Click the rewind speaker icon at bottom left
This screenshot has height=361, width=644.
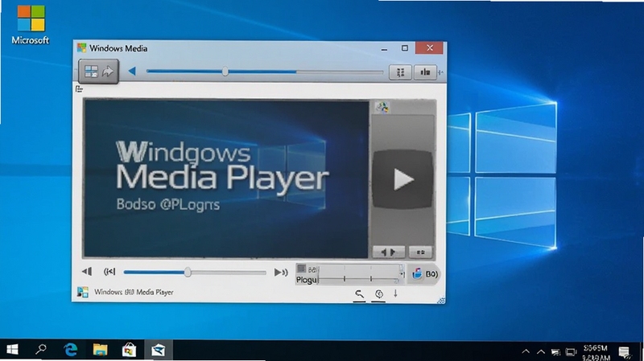pyautogui.click(x=87, y=272)
